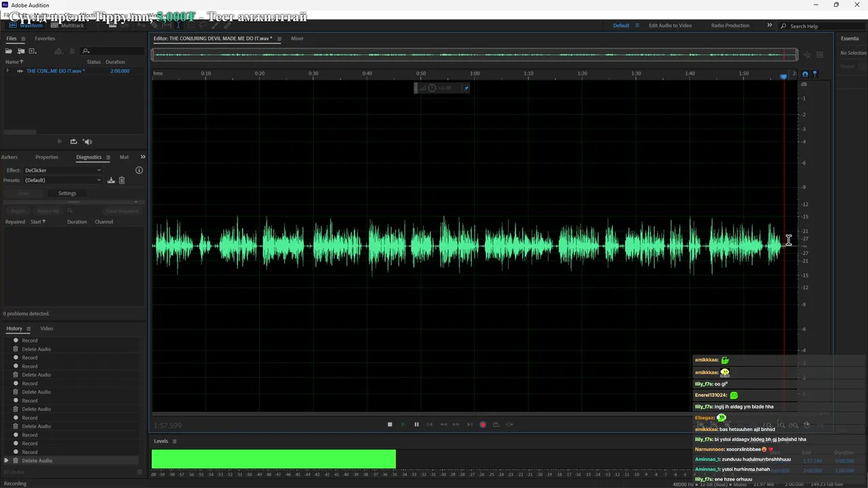Switch to History tab
868x488 pixels.
tap(14, 329)
